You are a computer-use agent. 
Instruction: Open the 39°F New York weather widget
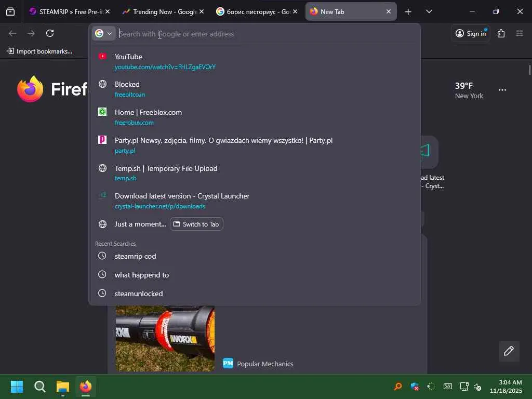[469, 90]
